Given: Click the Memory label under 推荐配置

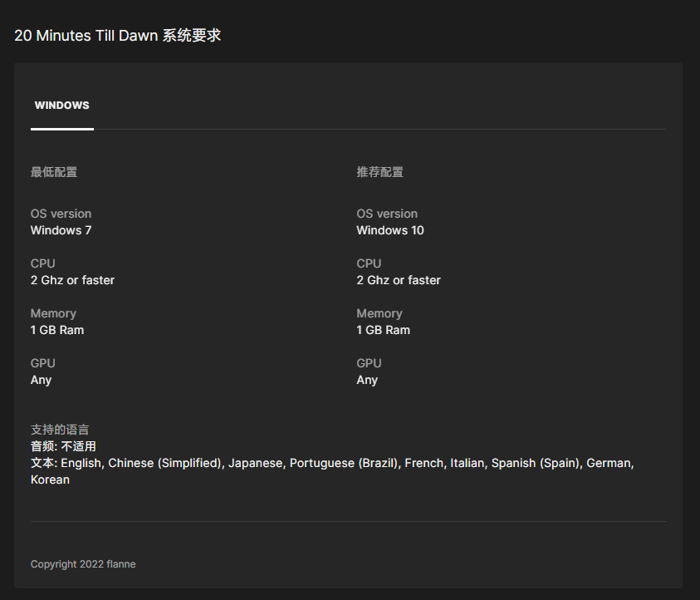Looking at the screenshot, I should (x=379, y=313).
